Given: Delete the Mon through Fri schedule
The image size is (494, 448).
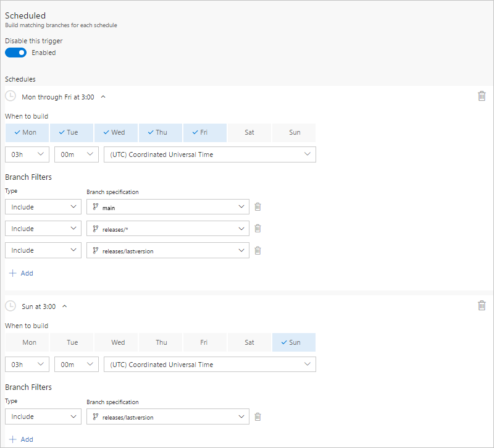Looking at the screenshot, I should click(482, 96).
